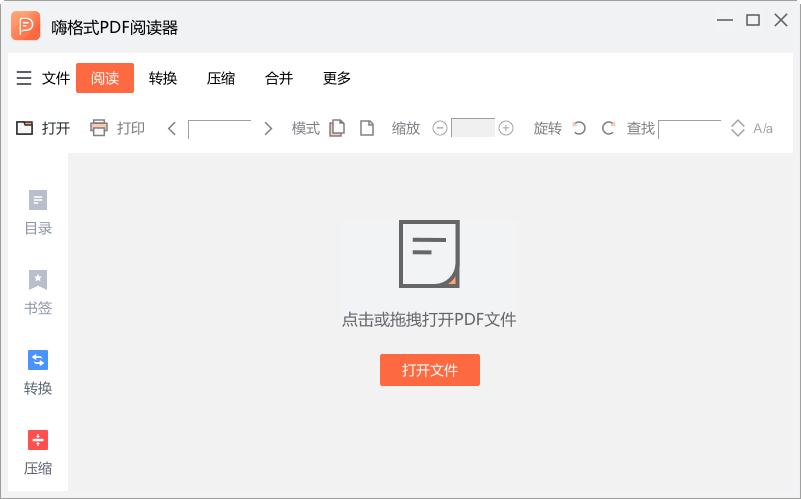Click the 打开 open file toolbar icon
Screen dimensions: 801x499
25,128
